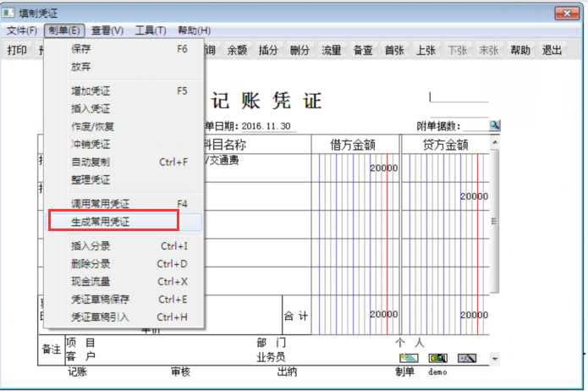The width and height of the screenshot is (588, 391).
Task: Click the 余额 toolbar button
Action: 238,51
